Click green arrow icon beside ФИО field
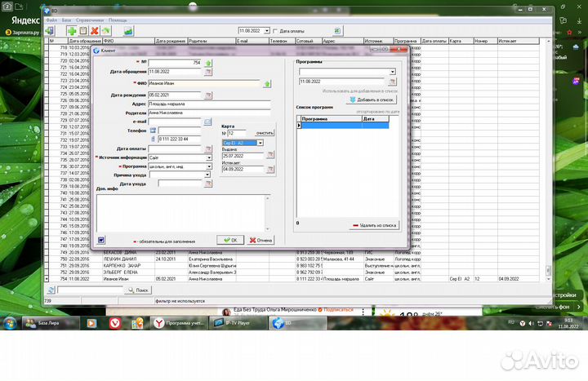The width and height of the screenshot is (588, 381). [x=266, y=83]
